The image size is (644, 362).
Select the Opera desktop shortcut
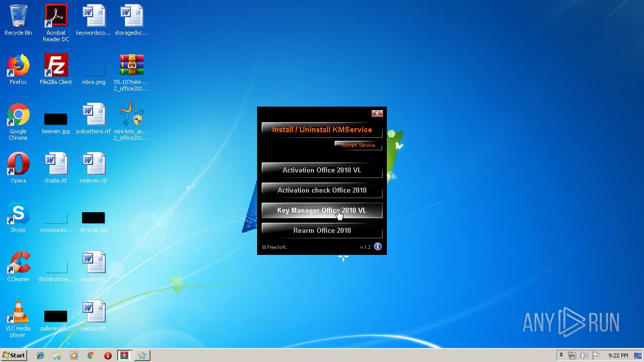pyautogui.click(x=18, y=168)
